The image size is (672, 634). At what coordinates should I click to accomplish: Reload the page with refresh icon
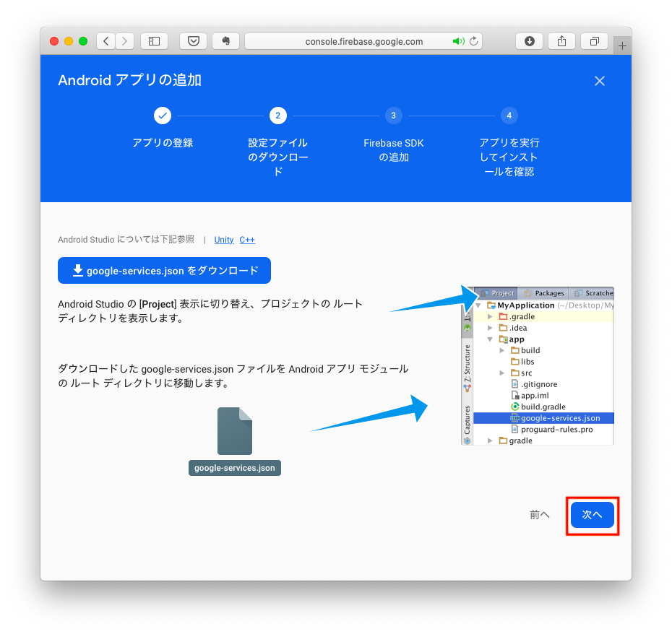[473, 41]
